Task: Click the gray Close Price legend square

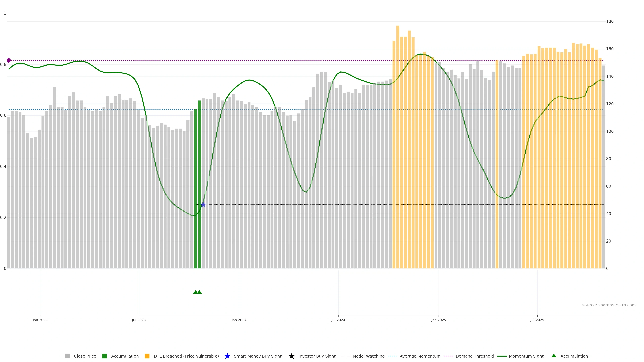Action: click(67, 356)
